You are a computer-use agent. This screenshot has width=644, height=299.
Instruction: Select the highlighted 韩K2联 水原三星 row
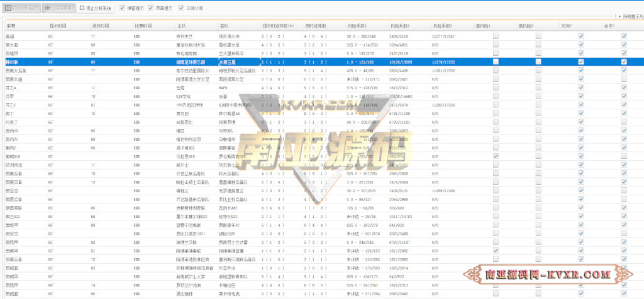[322, 62]
